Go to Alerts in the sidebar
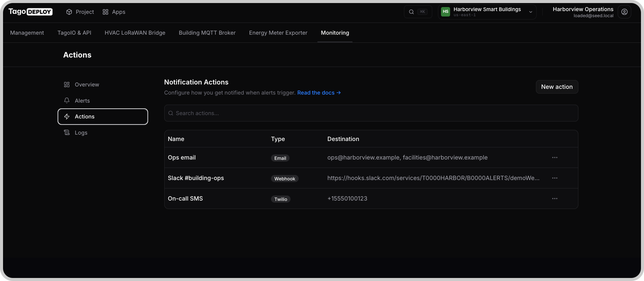The height and width of the screenshot is (281, 644). (x=103, y=101)
